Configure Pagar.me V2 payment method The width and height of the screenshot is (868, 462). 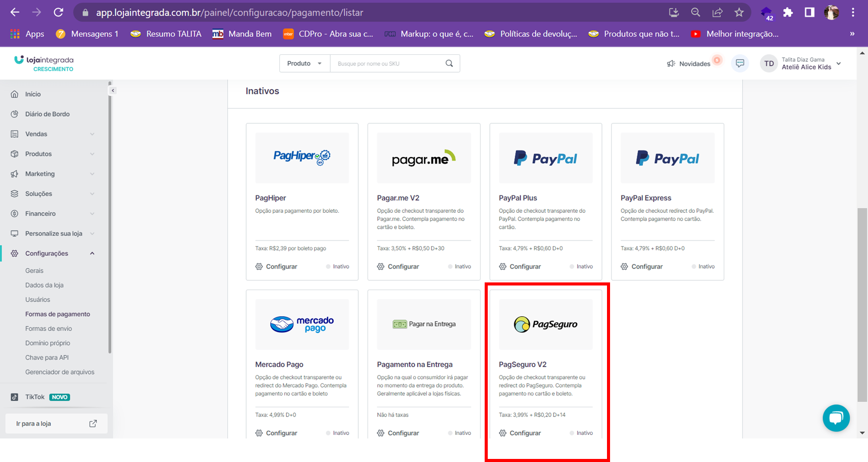398,267
